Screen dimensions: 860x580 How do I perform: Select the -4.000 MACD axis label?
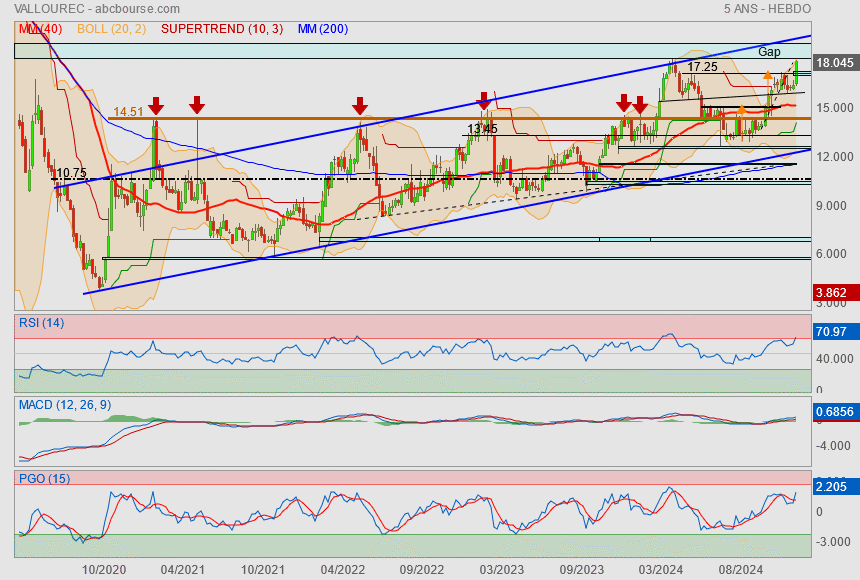tap(835, 446)
